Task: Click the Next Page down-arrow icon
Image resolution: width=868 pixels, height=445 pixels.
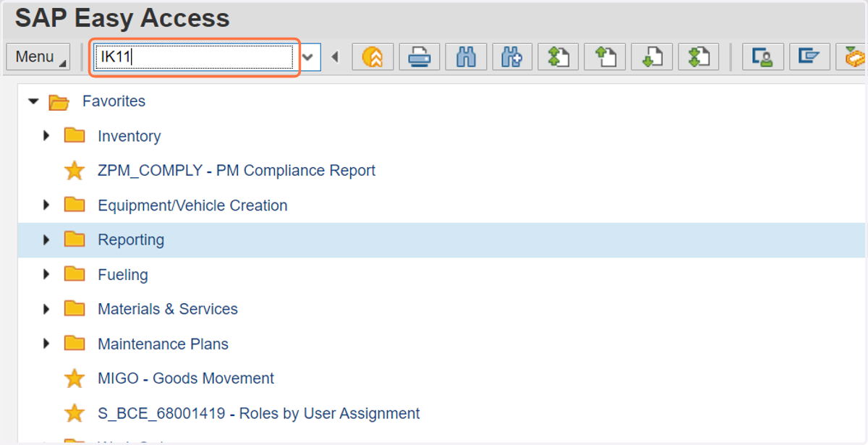Action: 652,56
